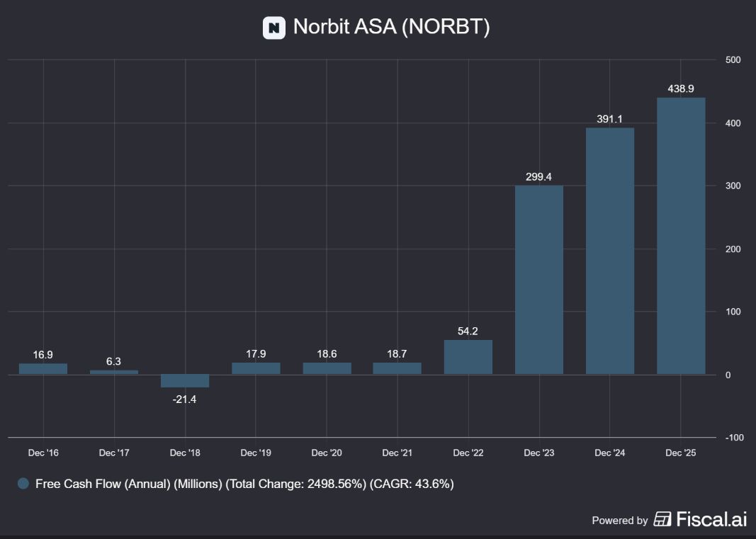
Task: Click the Dec '18 axis label
Action: click(185, 453)
